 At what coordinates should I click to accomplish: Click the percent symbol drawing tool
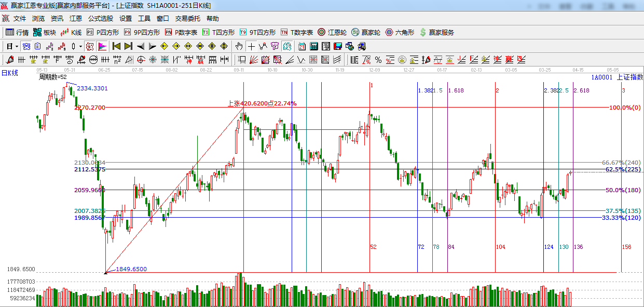(x=378, y=60)
